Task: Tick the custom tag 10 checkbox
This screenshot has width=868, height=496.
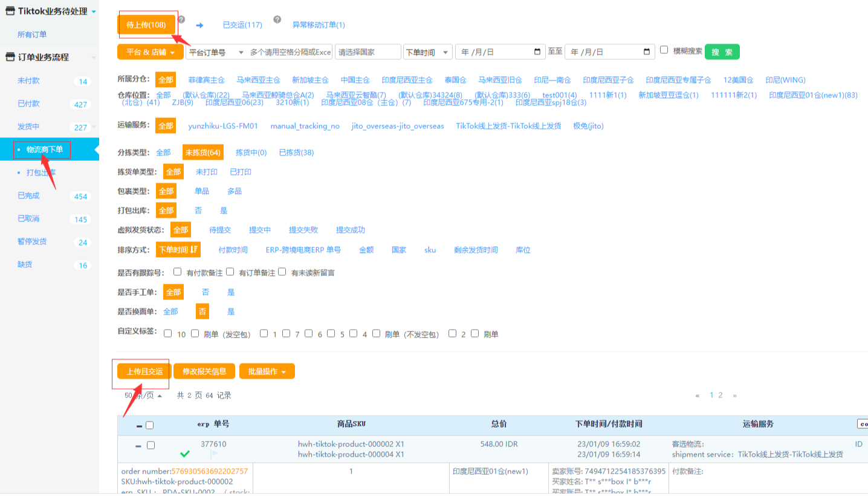Action: (x=167, y=333)
